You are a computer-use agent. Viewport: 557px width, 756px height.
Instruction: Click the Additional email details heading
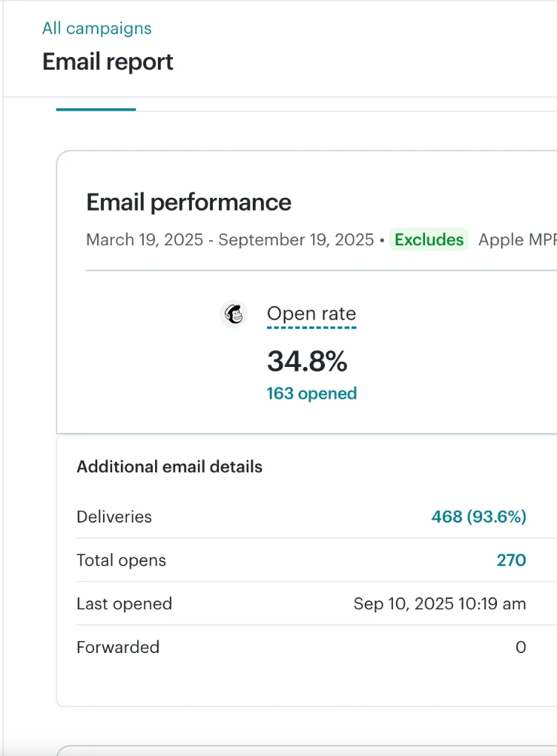pos(169,467)
